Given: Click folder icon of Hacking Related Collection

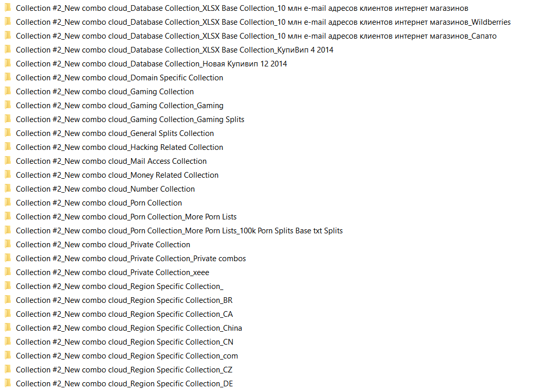Looking at the screenshot, I should click(x=8, y=147).
